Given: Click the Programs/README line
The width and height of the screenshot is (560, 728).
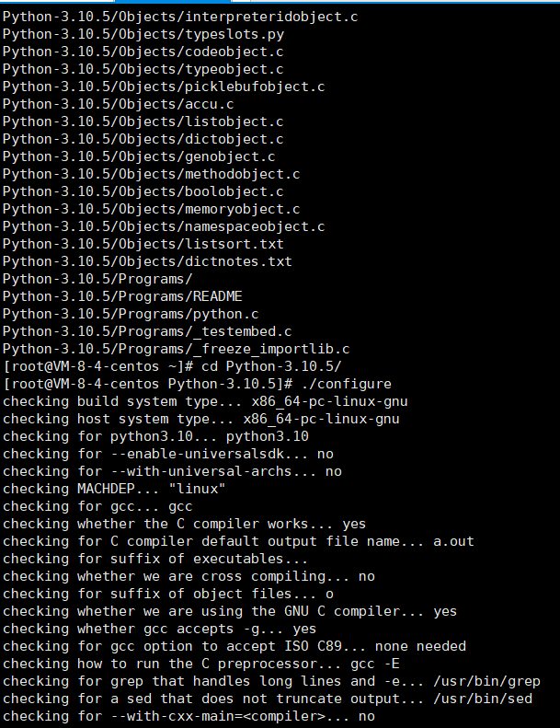Looking at the screenshot, I should click(122, 296).
